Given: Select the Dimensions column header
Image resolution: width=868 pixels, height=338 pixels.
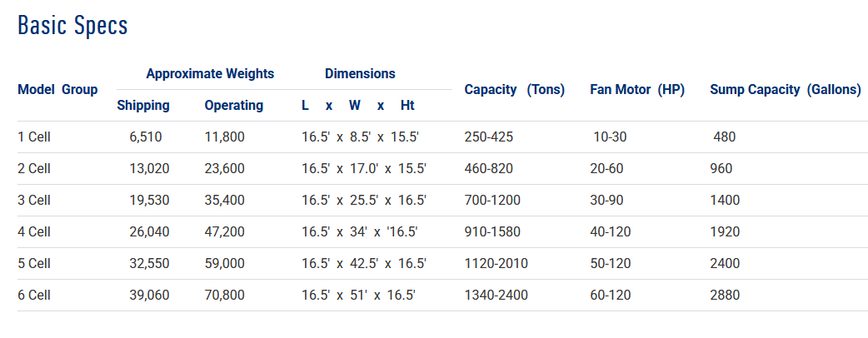Looking at the screenshot, I should [x=360, y=73].
